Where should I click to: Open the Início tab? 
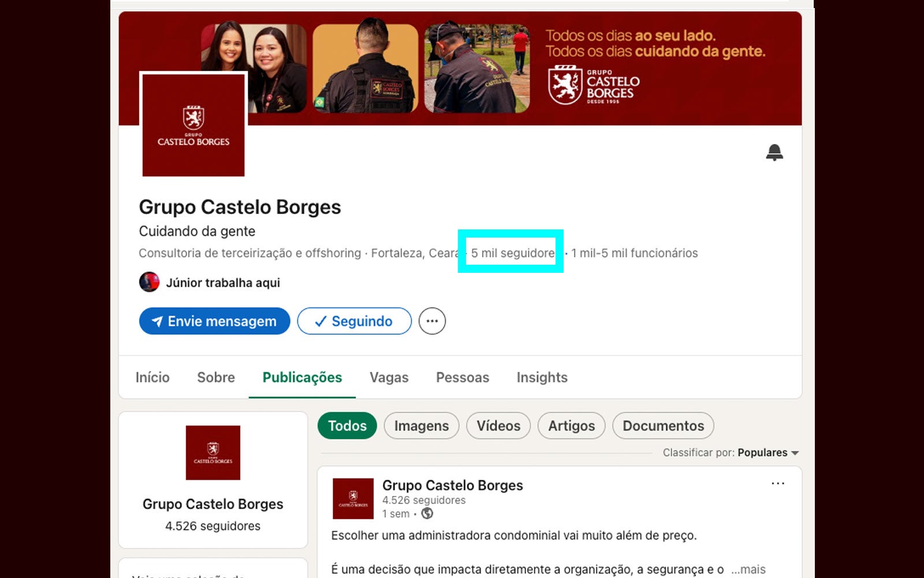(x=152, y=377)
